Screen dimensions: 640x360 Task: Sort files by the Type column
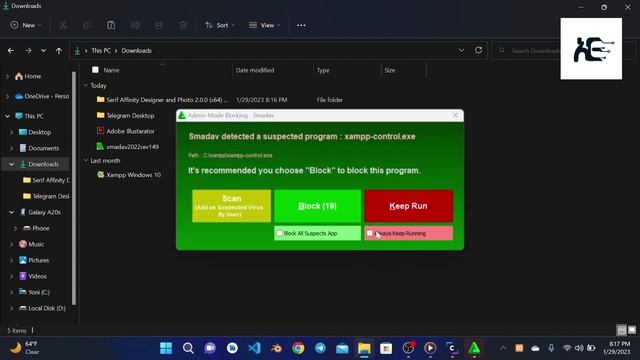pyautogui.click(x=323, y=70)
